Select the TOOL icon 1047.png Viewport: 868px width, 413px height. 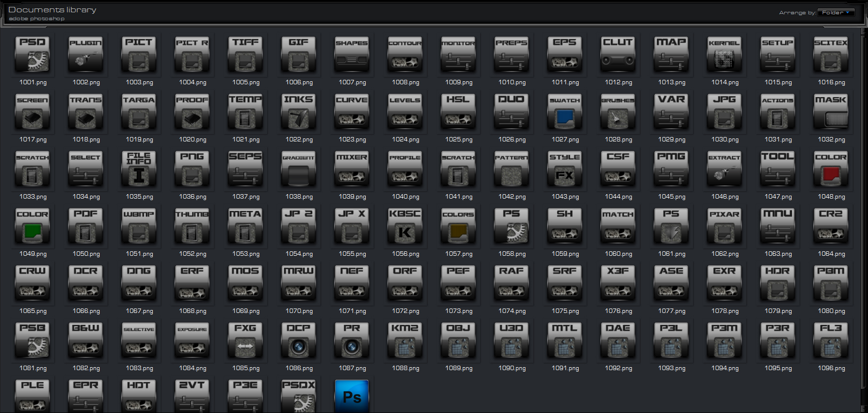(x=778, y=169)
